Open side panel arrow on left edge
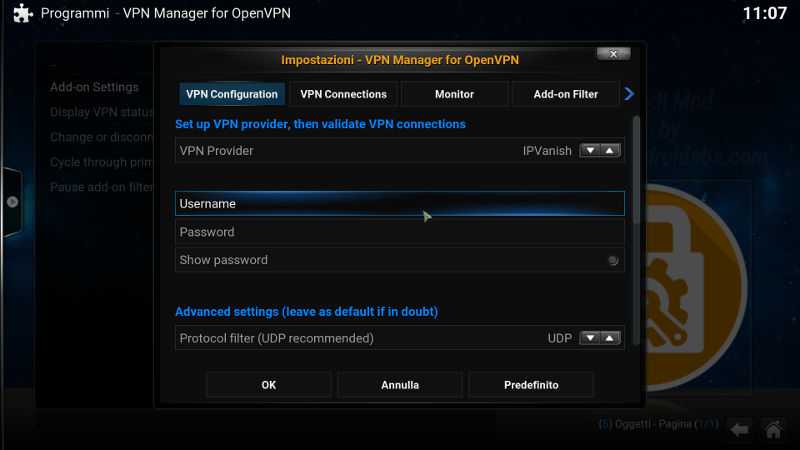This screenshot has width=800, height=450. point(11,202)
